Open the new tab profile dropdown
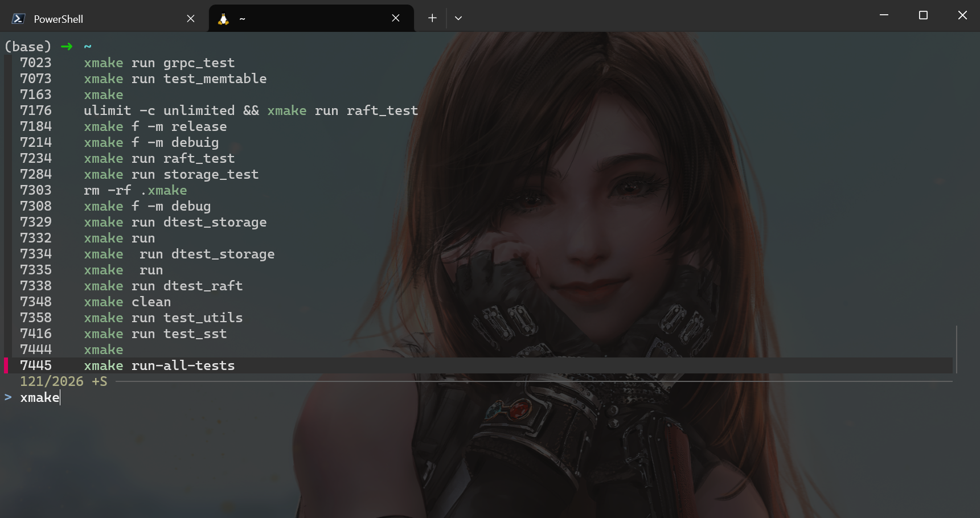Image resolution: width=980 pixels, height=518 pixels. tap(458, 18)
